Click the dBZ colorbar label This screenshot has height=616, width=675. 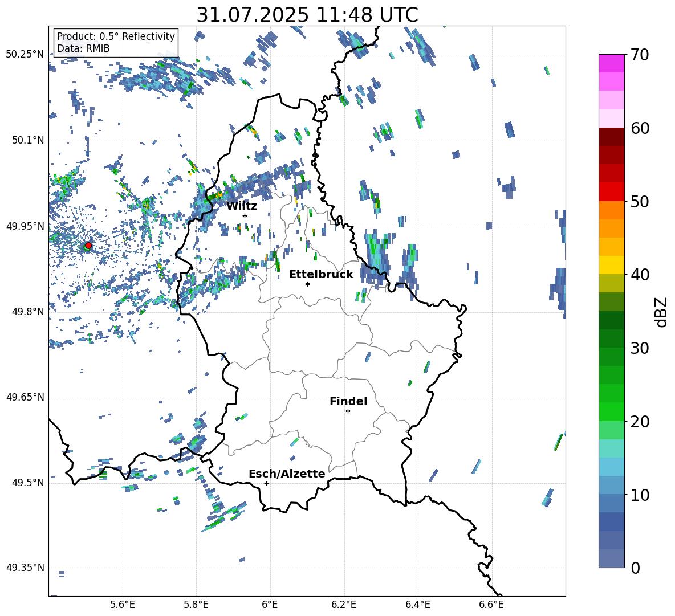click(662, 312)
